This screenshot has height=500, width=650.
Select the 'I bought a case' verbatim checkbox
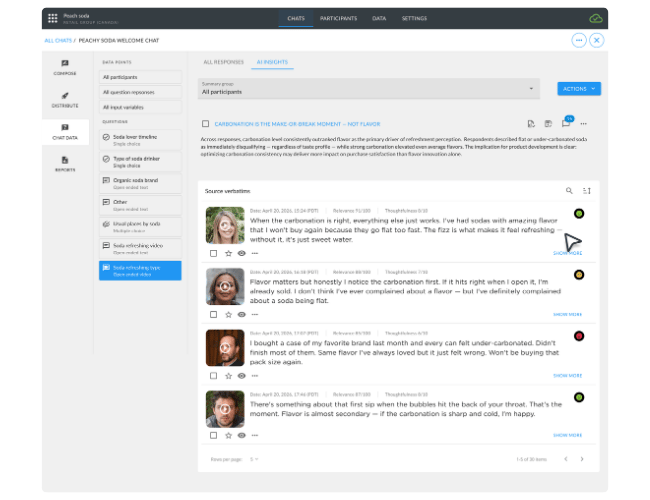click(213, 376)
